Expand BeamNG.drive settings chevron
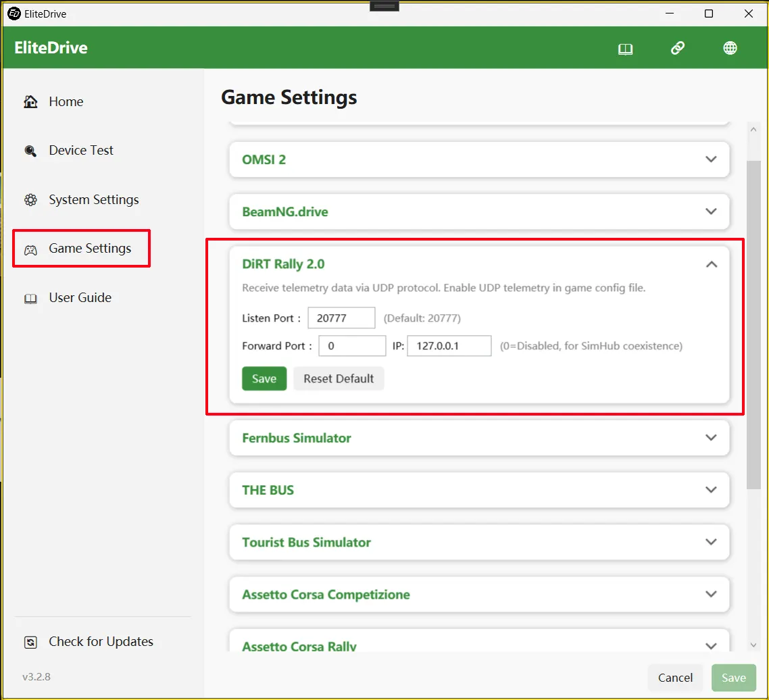This screenshot has height=700, width=769. [x=711, y=211]
